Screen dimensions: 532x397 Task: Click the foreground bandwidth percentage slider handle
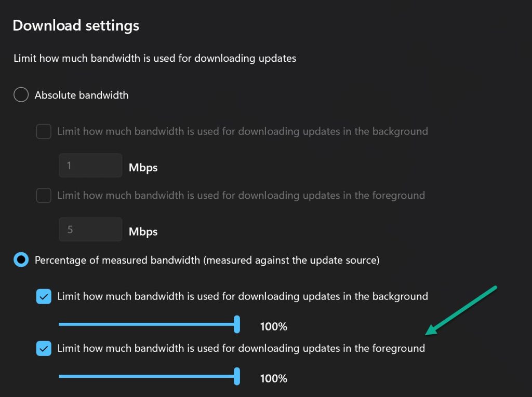coord(237,376)
